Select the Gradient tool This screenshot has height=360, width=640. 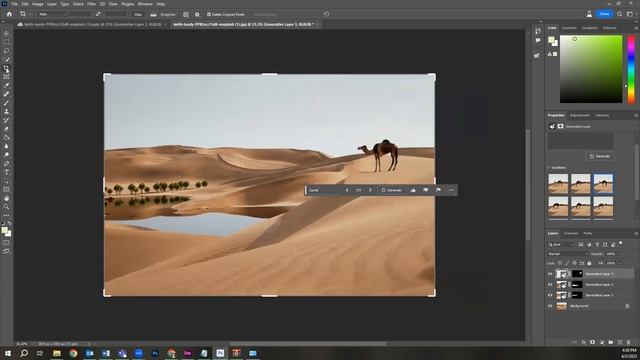pos(6,138)
